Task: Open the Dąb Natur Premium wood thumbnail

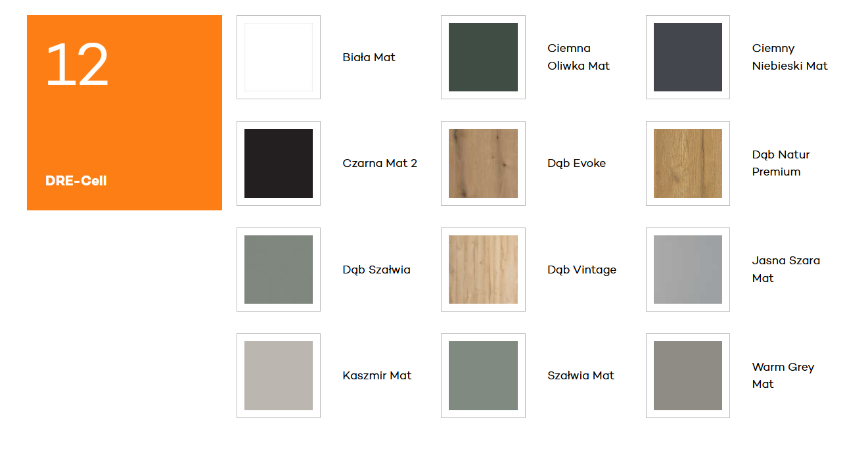Action: (x=688, y=163)
